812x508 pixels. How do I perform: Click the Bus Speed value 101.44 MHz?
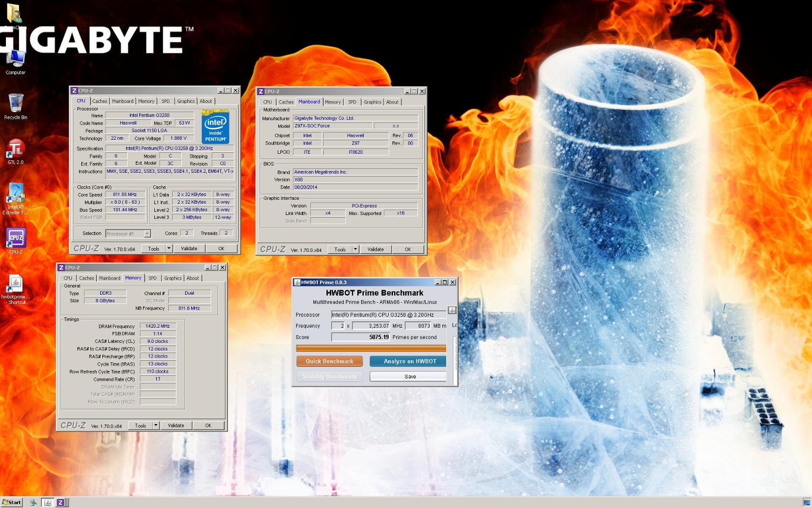click(125, 210)
